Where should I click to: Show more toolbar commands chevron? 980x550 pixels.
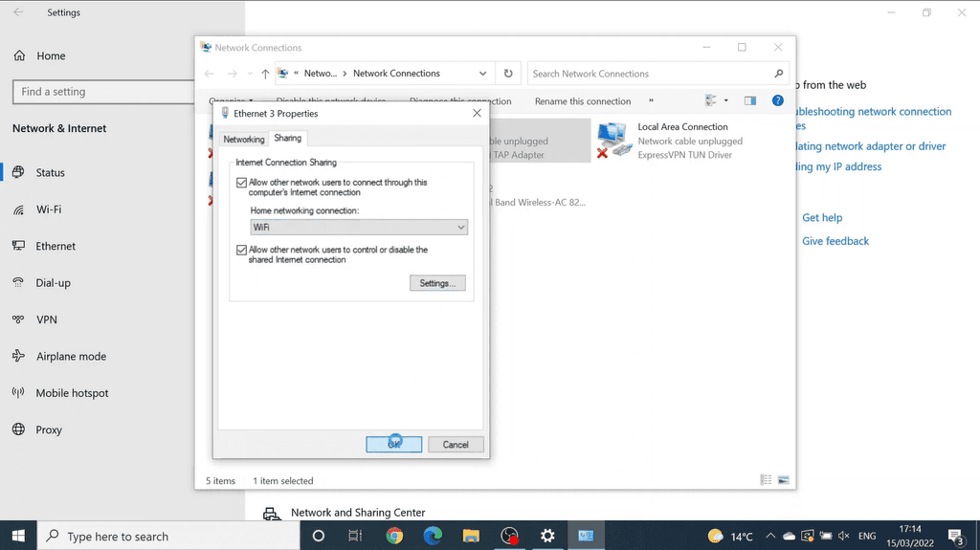[651, 100]
